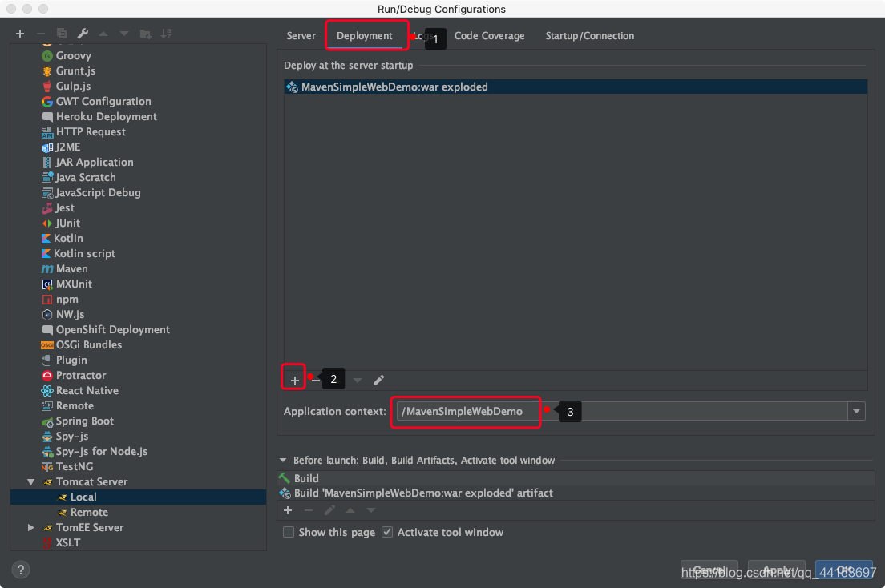Open edit defaults wrench icon

83,34
